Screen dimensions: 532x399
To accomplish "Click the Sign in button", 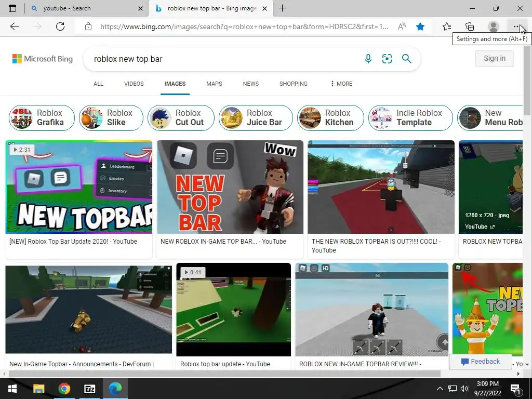I will pyautogui.click(x=495, y=58).
